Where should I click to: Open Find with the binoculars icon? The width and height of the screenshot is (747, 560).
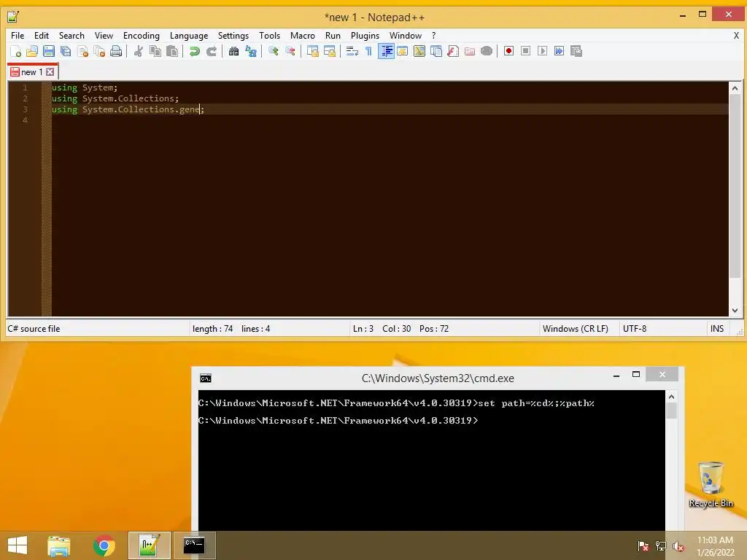click(233, 52)
